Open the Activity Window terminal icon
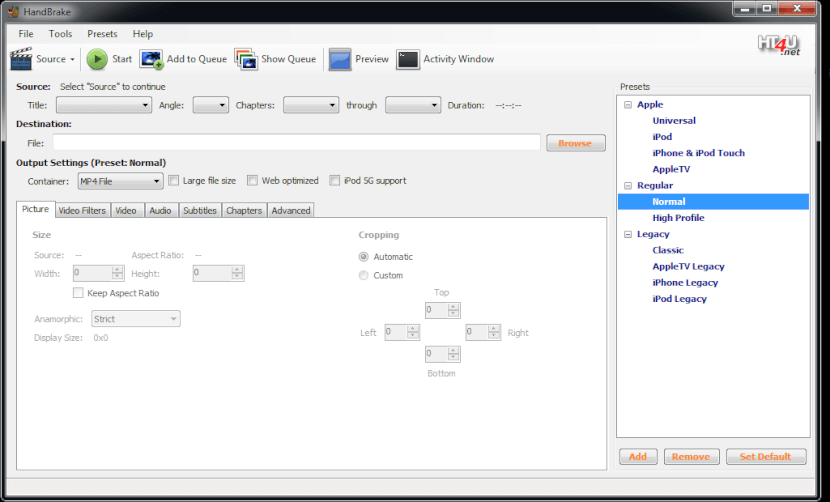The image size is (830, 502). point(408,59)
